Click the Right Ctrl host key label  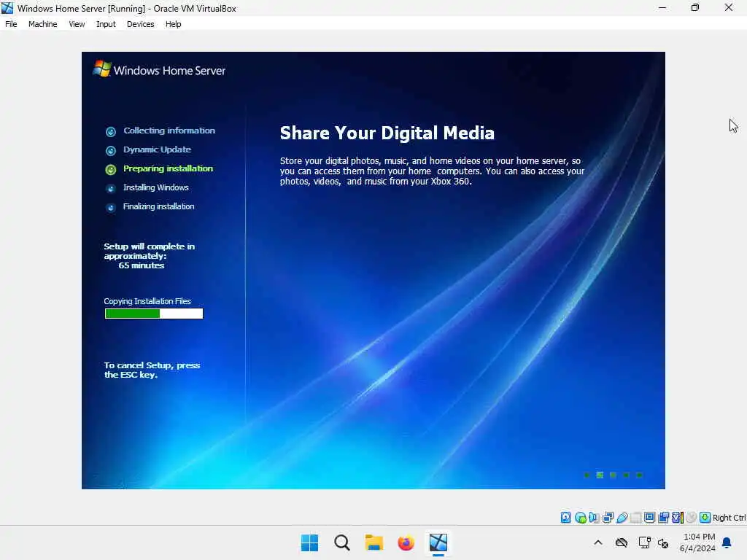[x=729, y=518]
